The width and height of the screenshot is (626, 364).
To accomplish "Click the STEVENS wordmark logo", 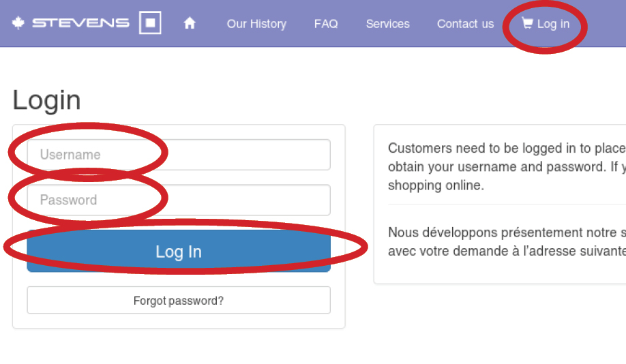I will (80, 22).
